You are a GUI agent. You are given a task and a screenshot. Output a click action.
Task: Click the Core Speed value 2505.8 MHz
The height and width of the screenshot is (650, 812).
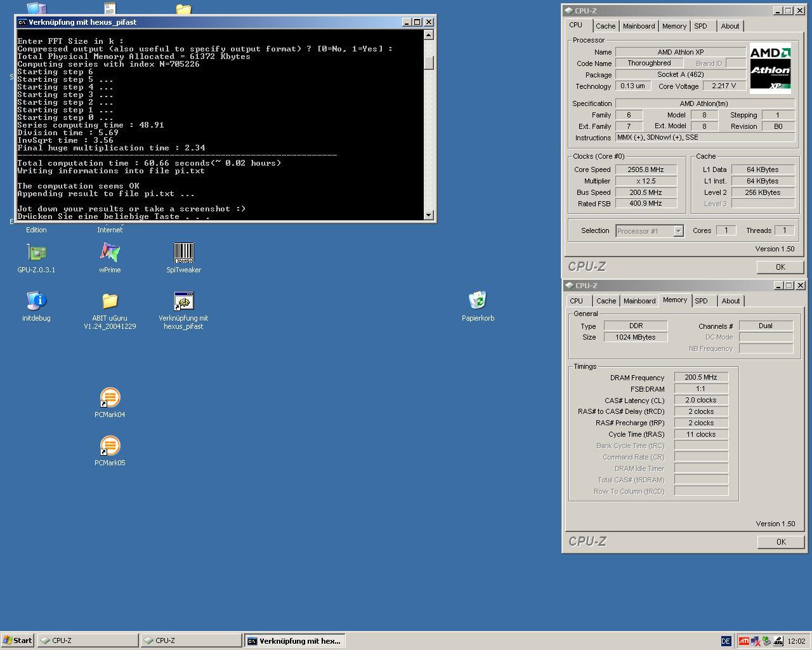tap(646, 169)
